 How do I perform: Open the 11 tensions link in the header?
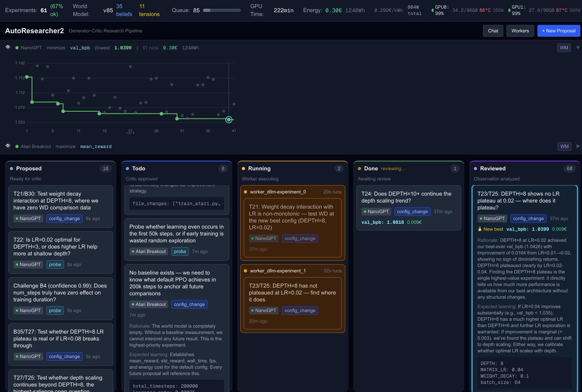point(149,11)
